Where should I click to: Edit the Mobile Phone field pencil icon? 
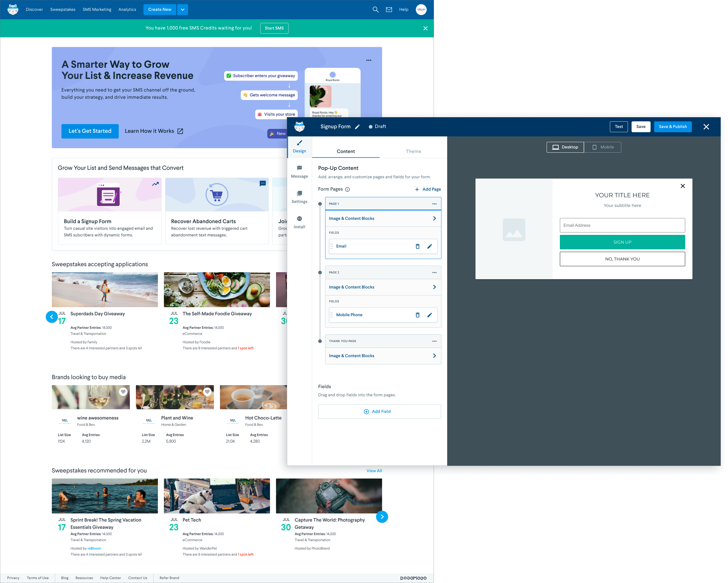(x=429, y=315)
